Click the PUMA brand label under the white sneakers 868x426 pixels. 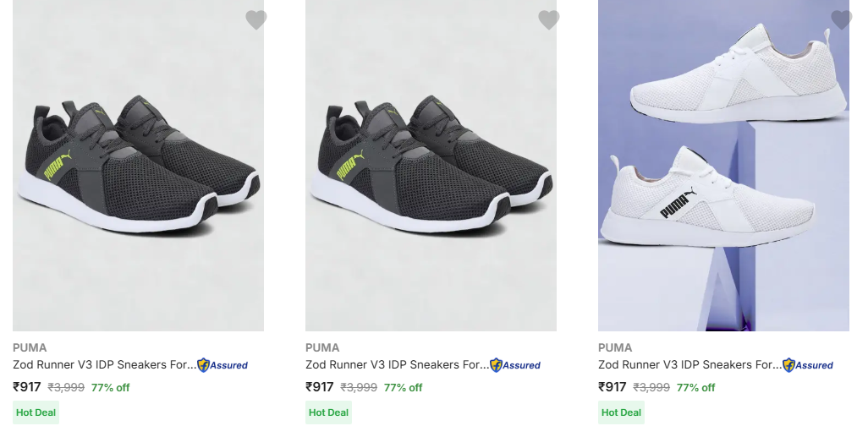click(615, 347)
